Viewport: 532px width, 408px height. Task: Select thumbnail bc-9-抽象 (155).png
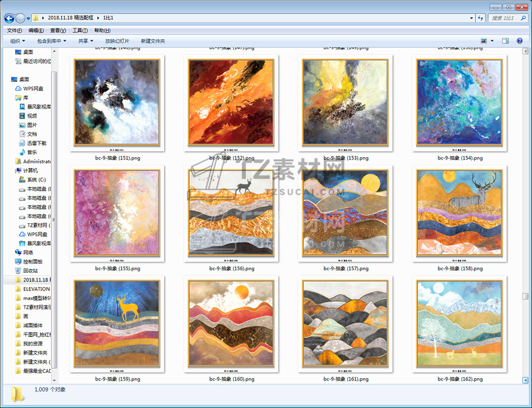(x=117, y=214)
